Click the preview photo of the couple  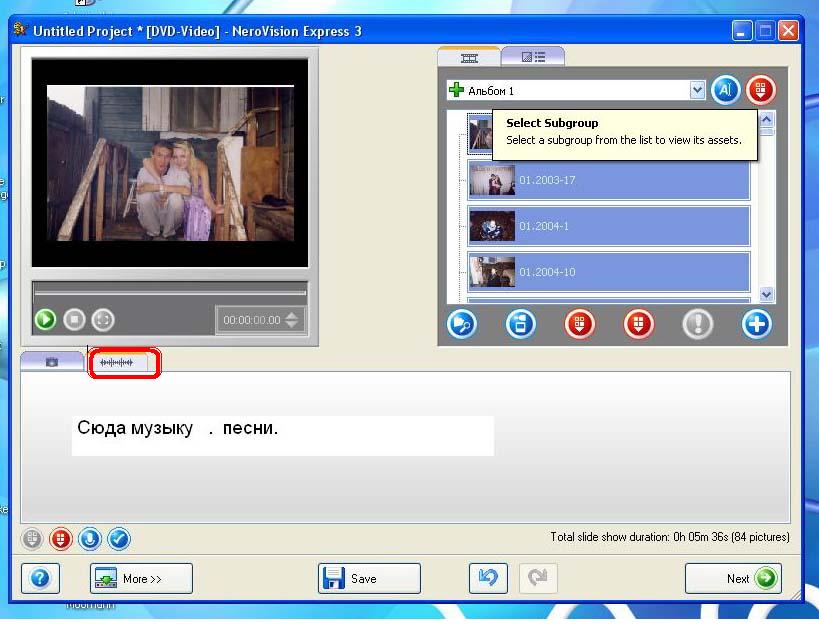click(x=170, y=163)
